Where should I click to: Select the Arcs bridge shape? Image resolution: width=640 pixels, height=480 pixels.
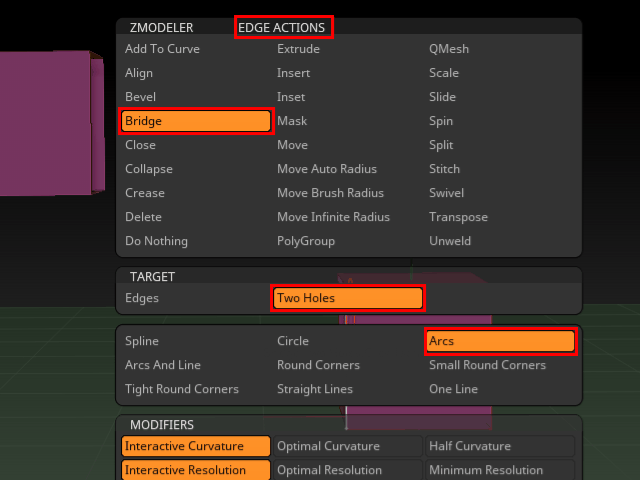pyautogui.click(x=500, y=341)
